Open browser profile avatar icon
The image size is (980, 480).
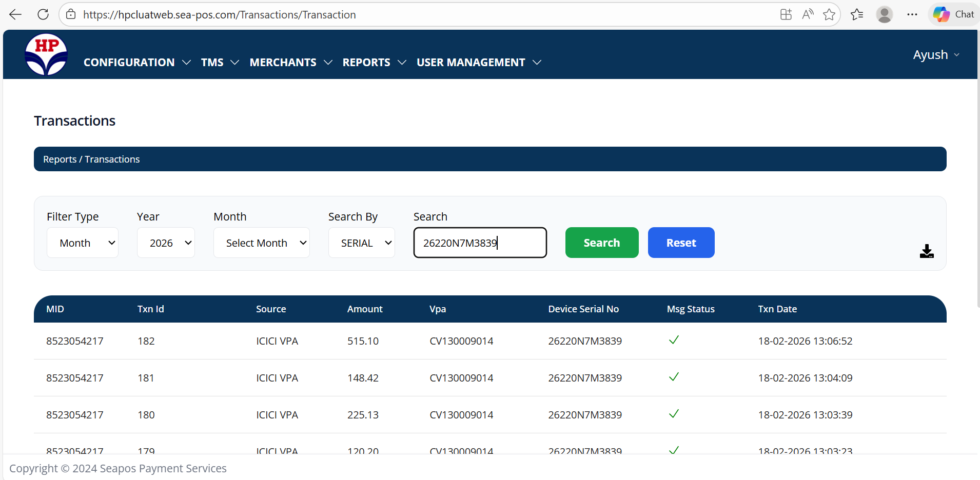tap(884, 14)
